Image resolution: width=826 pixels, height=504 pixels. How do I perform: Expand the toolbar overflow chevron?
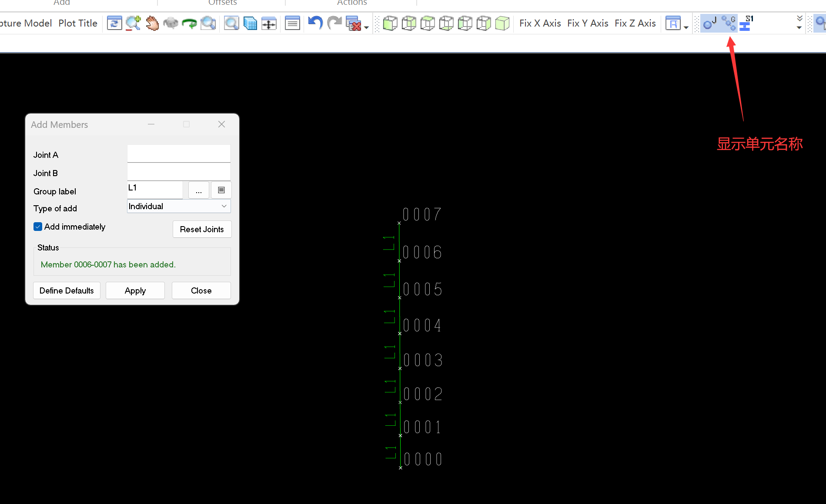coord(799,18)
